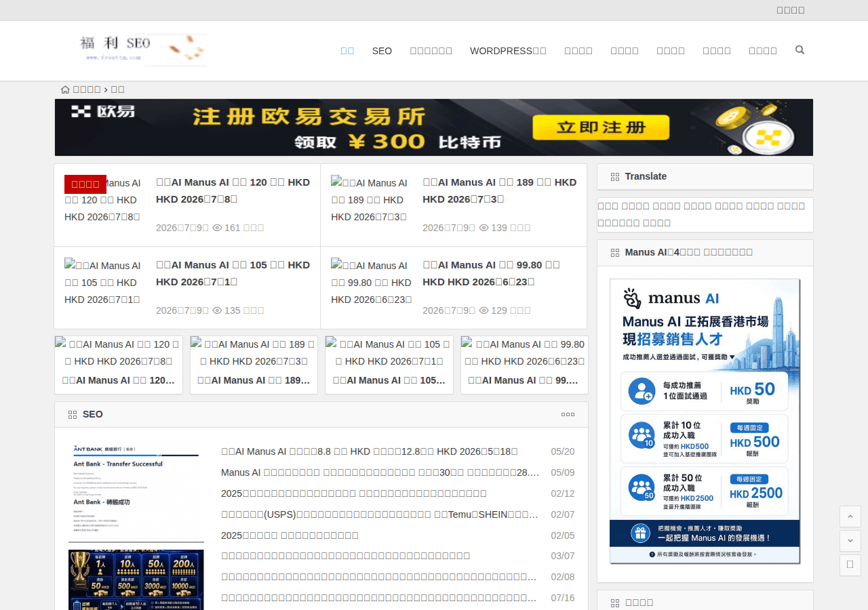Click the eye views icon next to 161

(x=217, y=228)
